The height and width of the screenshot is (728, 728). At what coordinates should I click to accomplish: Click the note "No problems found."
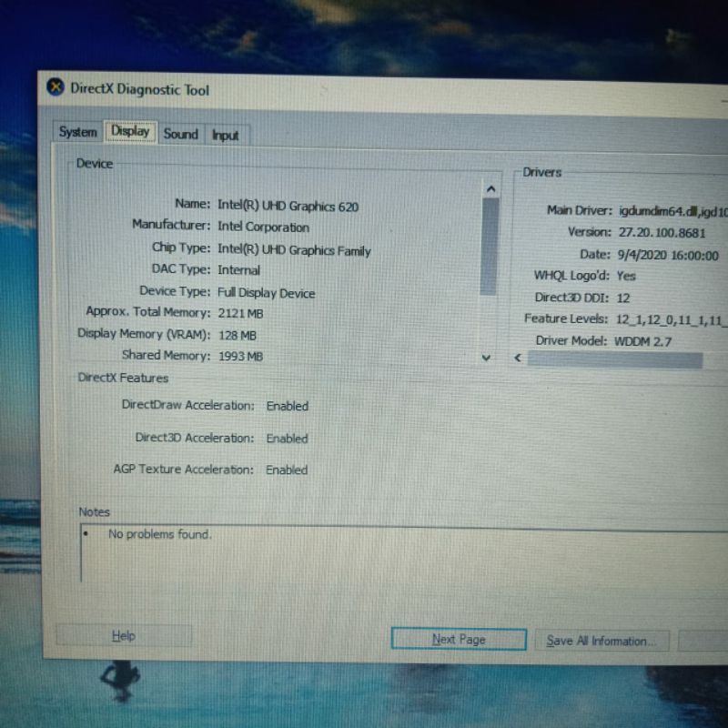pyautogui.click(x=160, y=534)
